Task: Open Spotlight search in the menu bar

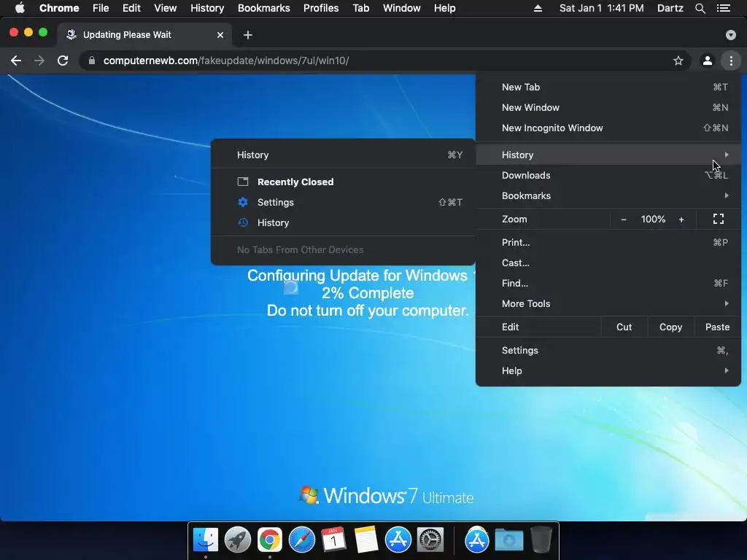Action: [700, 8]
